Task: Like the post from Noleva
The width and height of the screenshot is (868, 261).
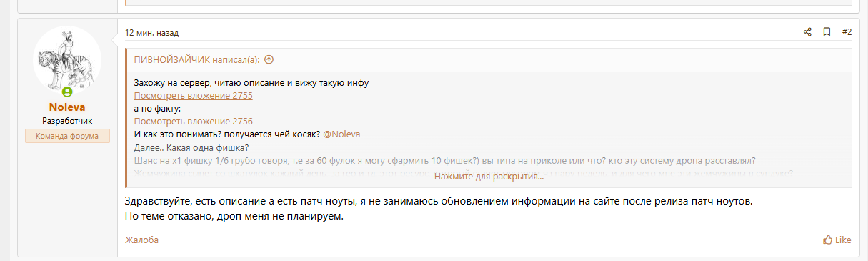Action: point(837,240)
